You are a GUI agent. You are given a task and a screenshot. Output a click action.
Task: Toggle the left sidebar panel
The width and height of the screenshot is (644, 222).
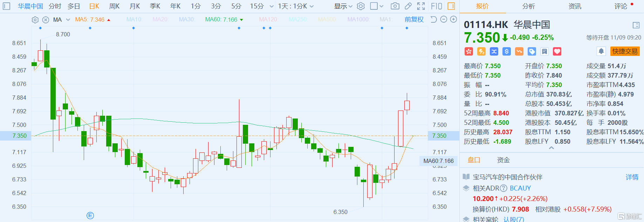coord(7,6)
